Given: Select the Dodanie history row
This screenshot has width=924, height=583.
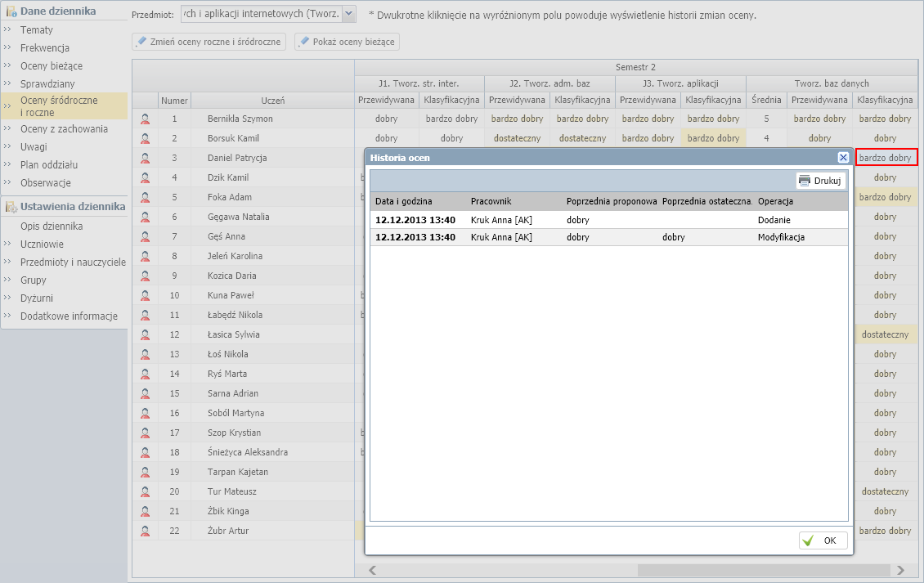Looking at the screenshot, I should (x=608, y=220).
